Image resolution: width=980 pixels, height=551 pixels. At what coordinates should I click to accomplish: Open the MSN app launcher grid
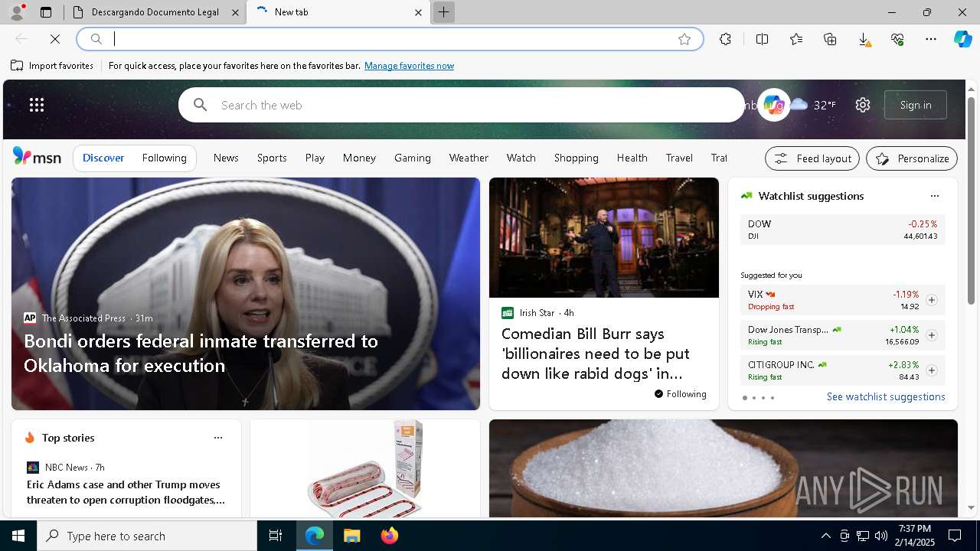click(x=37, y=105)
